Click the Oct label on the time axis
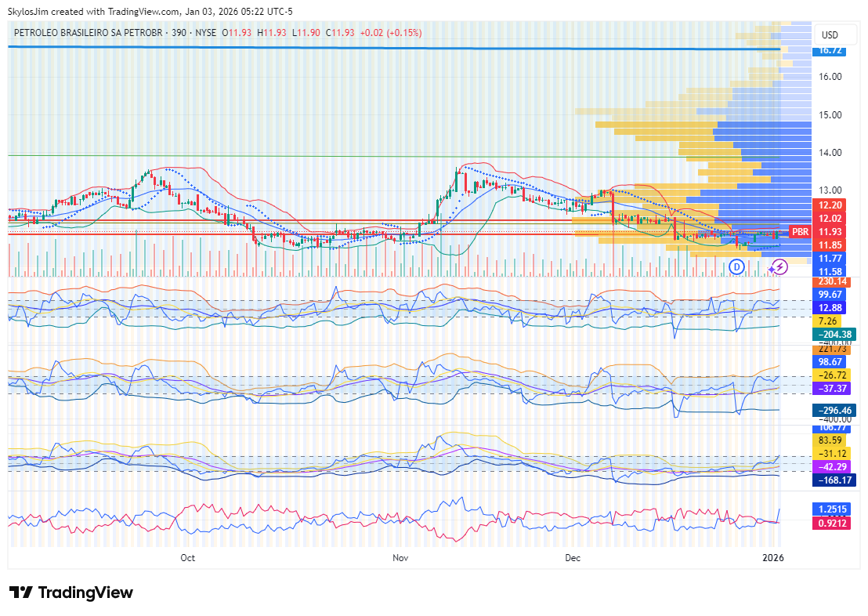 pyautogui.click(x=188, y=558)
